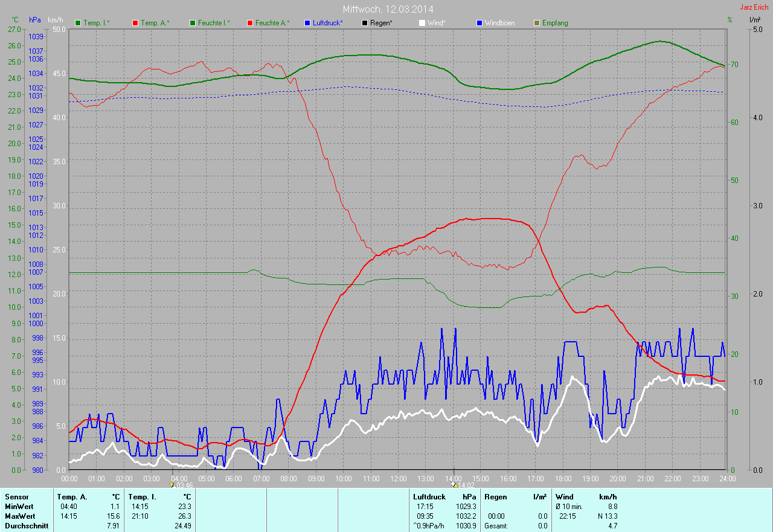Click the "°C" axis unit label
Image resolution: width=773 pixels, height=532 pixels.
(x=14, y=19)
